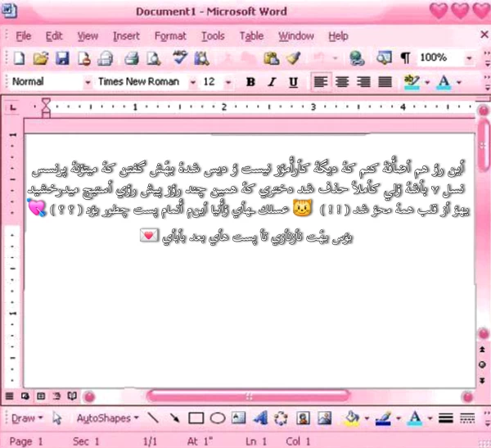The width and height of the screenshot is (491, 448).
Task: Click the Next Page double-arrow button
Action: tap(483, 381)
